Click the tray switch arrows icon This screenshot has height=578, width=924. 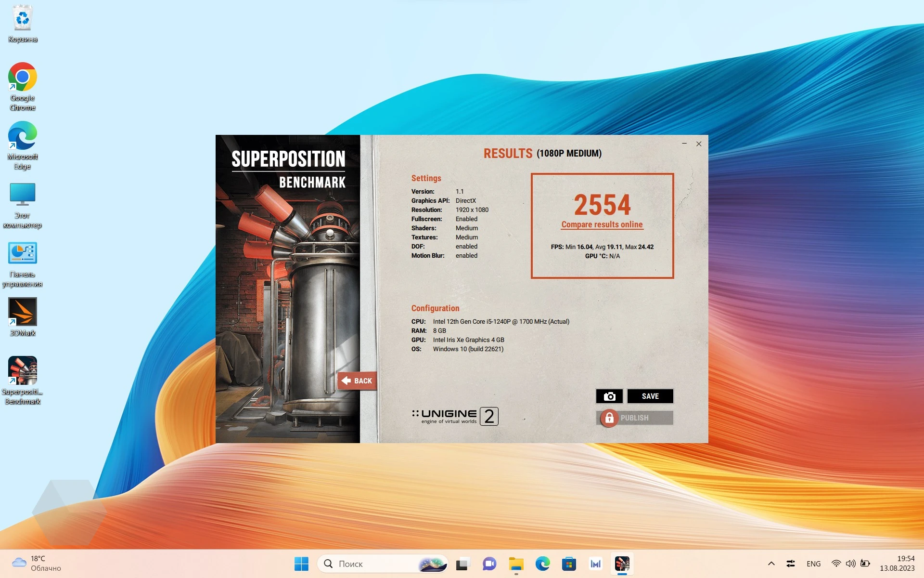(790, 564)
